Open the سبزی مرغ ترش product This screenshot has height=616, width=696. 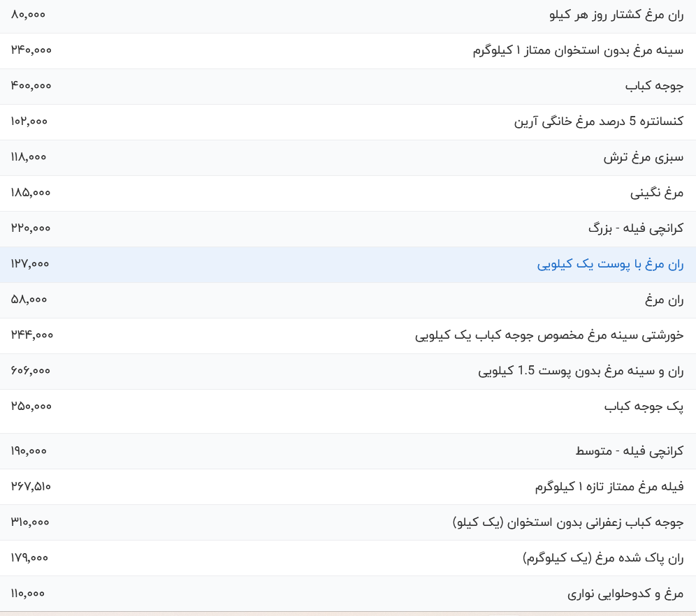644,157
